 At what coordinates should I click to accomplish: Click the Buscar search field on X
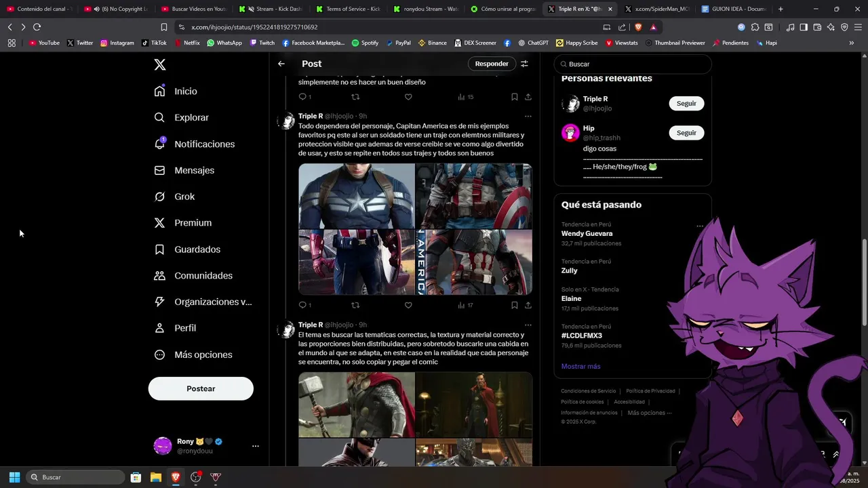click(x=633, y=64)
